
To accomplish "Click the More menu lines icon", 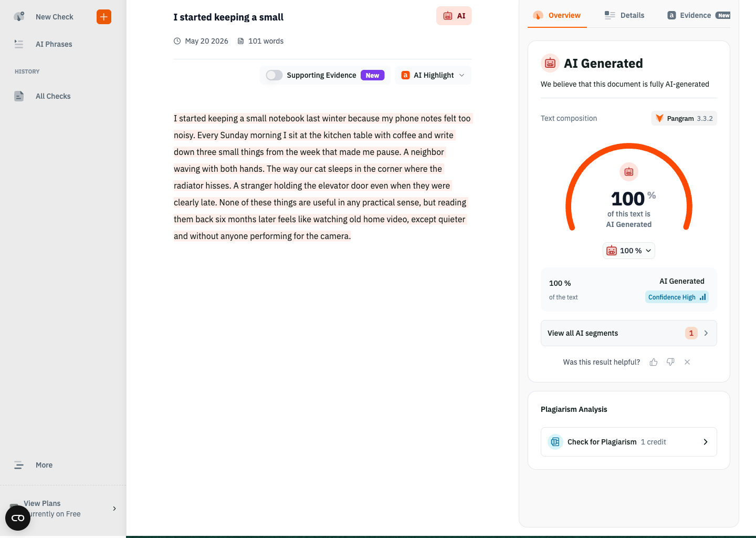I will [x=19, y=465].
